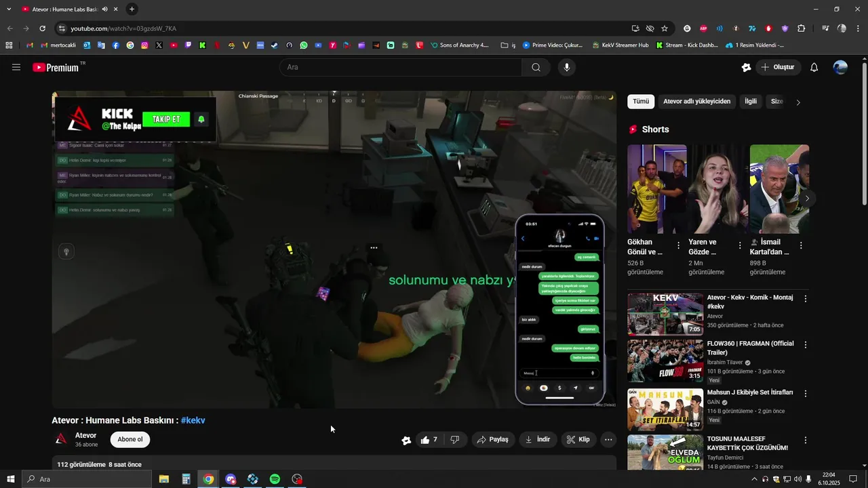Open Facebook bookmark in bookmarks bar
Viewport: 868px width, 488px height.
pyautogui.click(x=116, y=45)
